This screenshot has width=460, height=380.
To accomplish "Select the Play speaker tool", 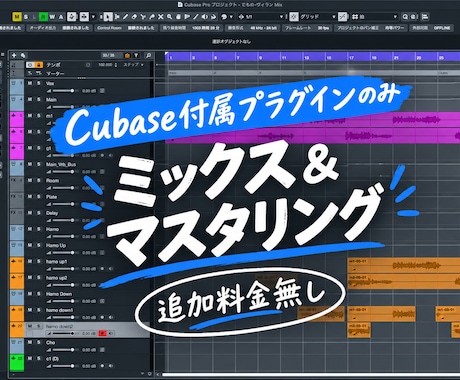I will (204, 17).
